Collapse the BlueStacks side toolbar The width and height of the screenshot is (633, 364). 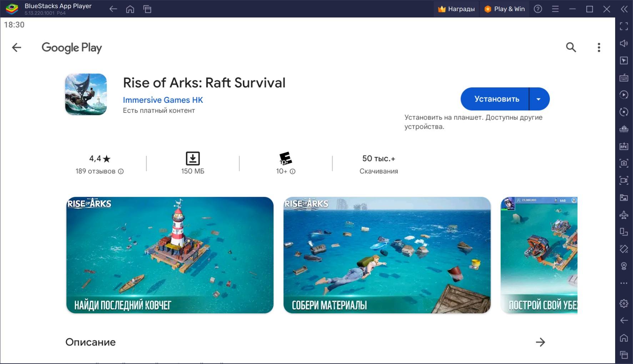[624, 9]
